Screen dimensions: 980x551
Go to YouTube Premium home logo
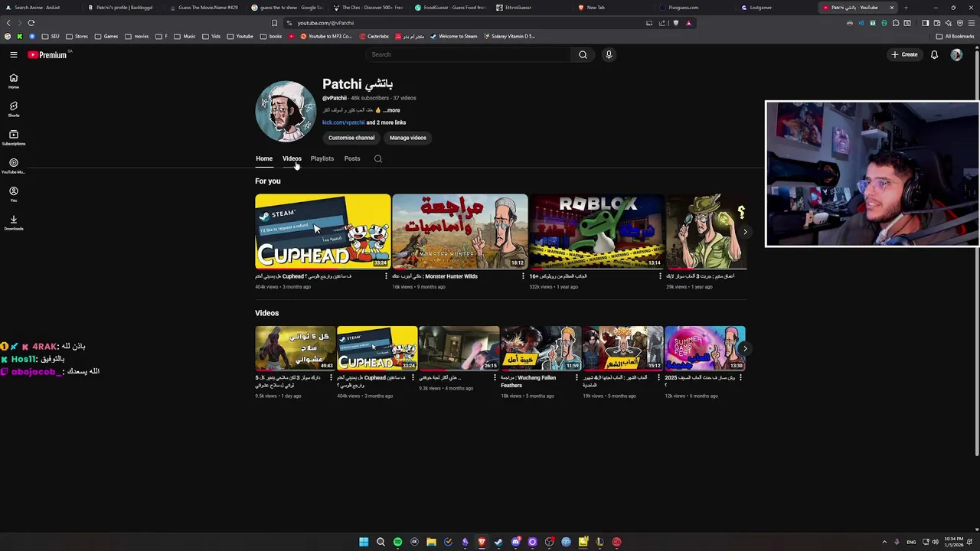coord(48,54)
